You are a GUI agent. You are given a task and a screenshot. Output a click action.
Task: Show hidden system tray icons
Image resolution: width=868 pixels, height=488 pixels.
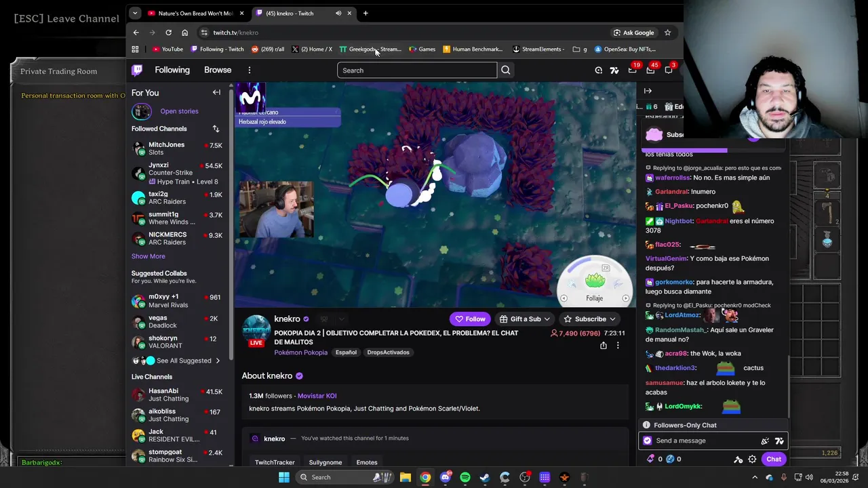[x=755, y=477]
